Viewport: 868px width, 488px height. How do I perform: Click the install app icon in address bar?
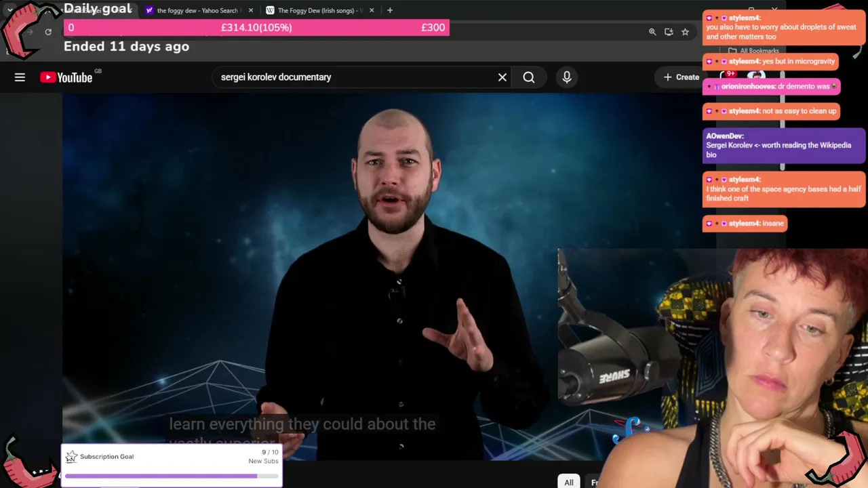(669, 32)
